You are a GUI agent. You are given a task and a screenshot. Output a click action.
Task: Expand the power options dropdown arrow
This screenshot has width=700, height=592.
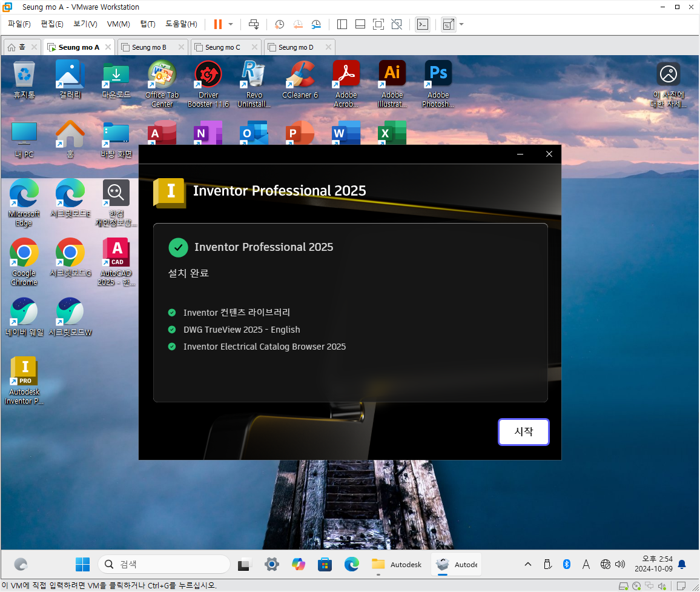[231, 24]
